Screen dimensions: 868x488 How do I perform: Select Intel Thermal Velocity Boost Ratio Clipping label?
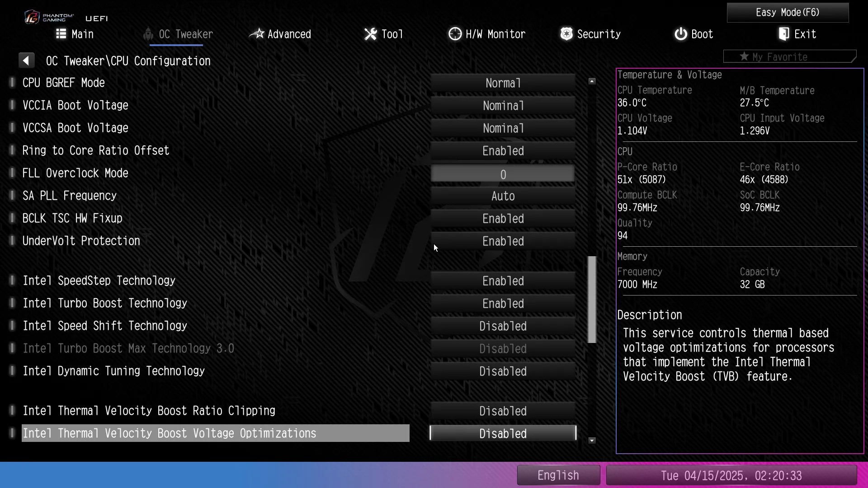[149, 411]
